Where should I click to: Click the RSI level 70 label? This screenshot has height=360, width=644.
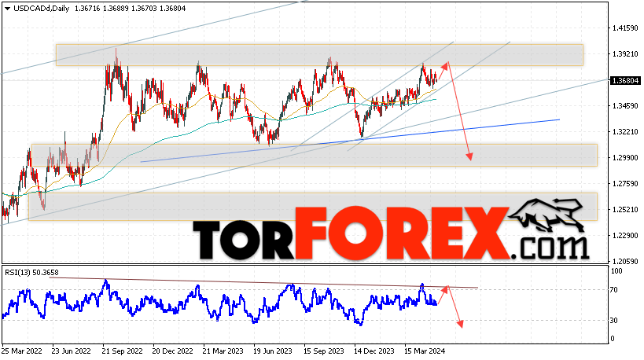614,290
